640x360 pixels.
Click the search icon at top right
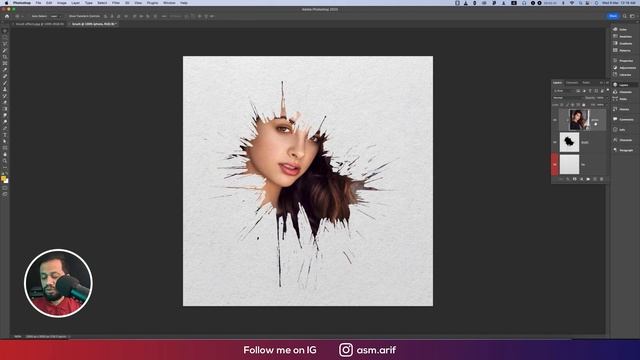click(624, 16)
